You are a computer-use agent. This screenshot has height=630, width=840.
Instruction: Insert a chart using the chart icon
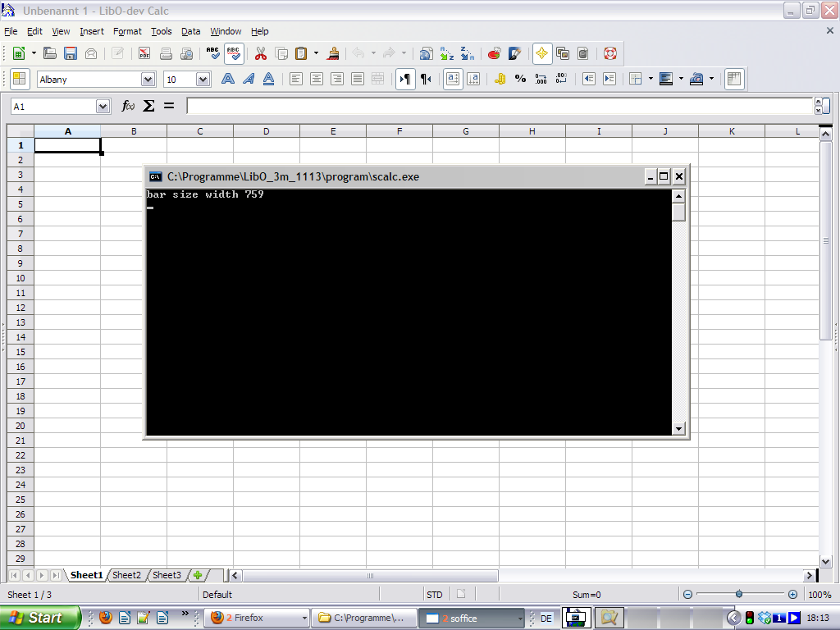[x=494, y=53]
